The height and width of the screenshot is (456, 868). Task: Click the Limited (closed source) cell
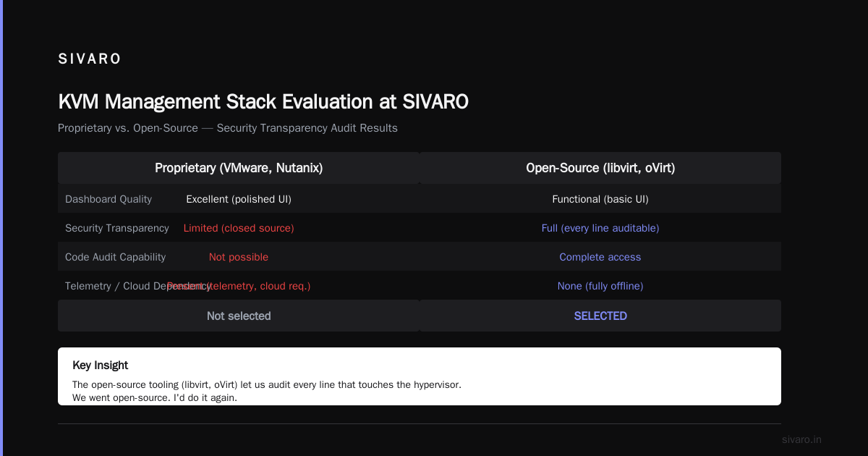[239, 228]
